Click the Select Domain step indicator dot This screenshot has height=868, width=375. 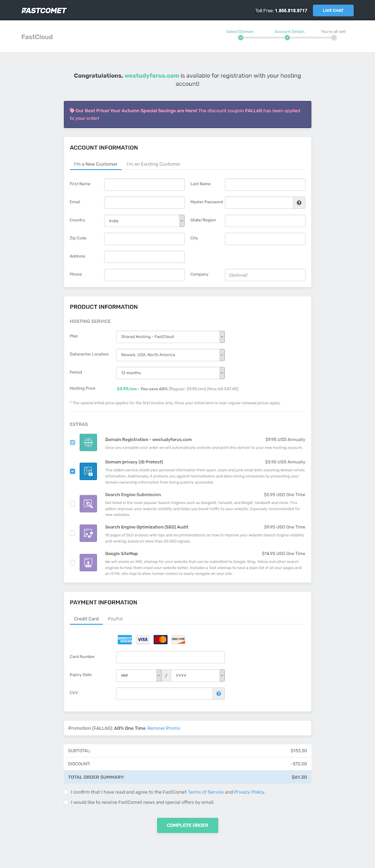click(240, 37)
